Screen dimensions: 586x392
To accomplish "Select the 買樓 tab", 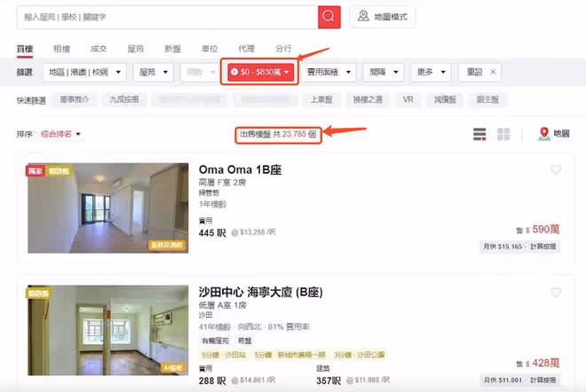I will [25, 49].
